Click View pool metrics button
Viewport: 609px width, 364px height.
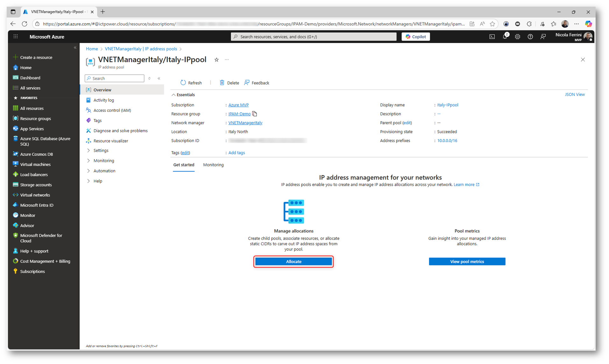click(x=467, y=262)
